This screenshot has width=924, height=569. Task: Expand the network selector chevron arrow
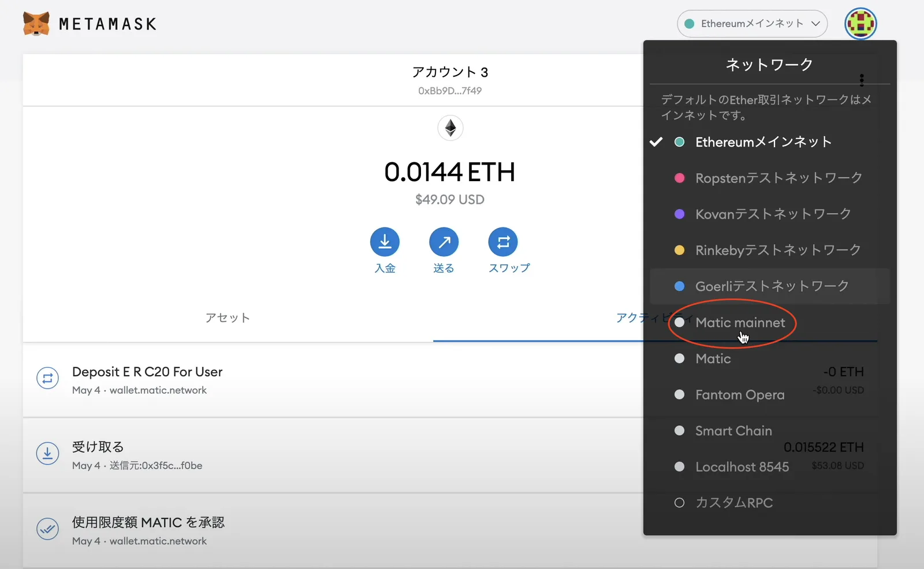[815, 24]
